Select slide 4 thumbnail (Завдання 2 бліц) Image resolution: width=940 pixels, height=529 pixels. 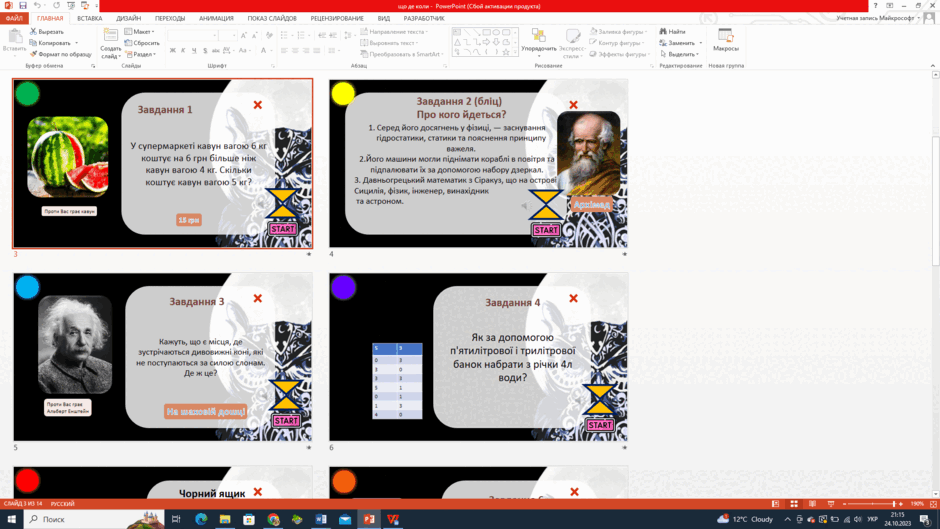pos(478,163)
